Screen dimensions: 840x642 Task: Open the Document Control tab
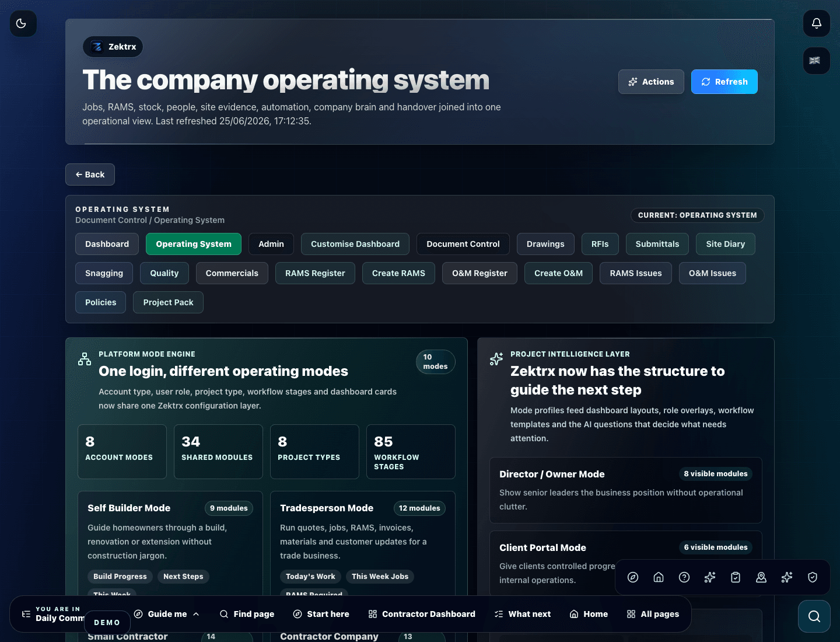(463, 244)
